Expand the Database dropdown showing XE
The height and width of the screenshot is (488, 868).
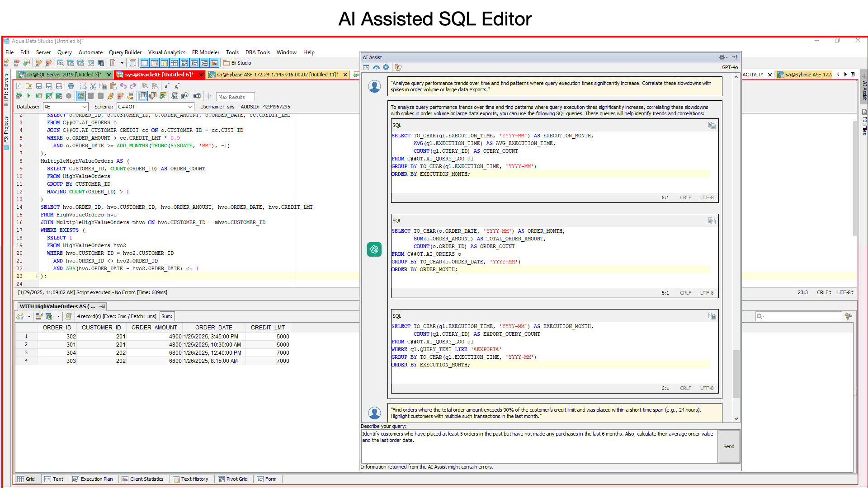point(84,107)
